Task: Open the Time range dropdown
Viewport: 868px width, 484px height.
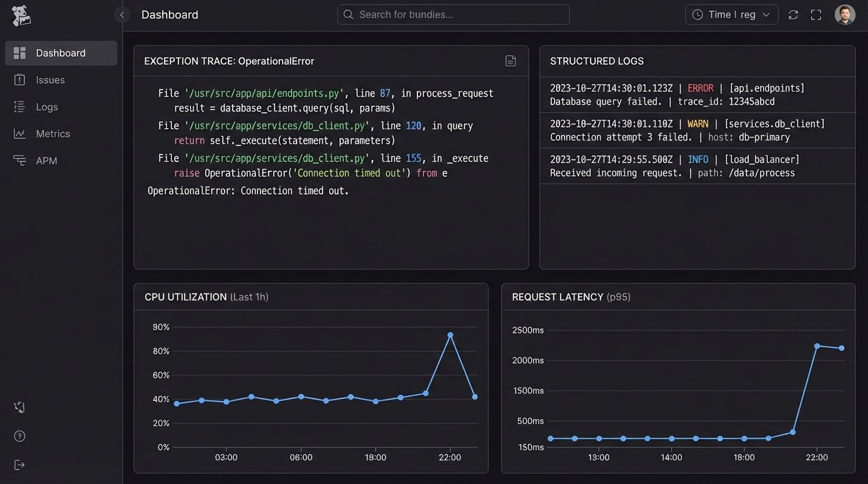Action: tap(731, 14)
